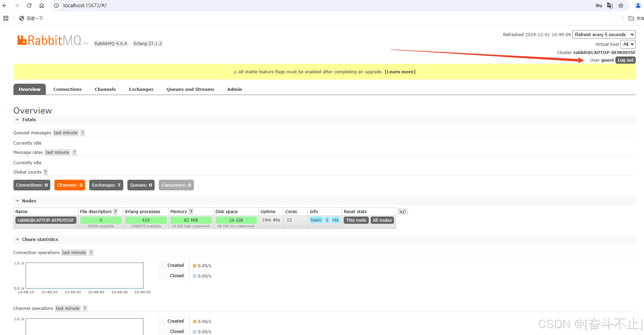The width and height of the screenshot is (644, 335).
Task: Open Exchanges: 7 count button
Action: (106, 185)
